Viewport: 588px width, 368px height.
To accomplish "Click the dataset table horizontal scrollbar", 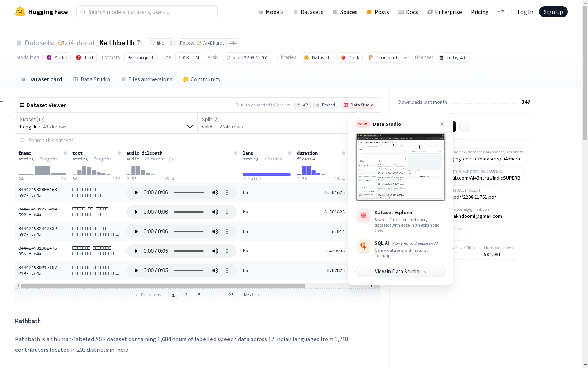I will (163, 286).
